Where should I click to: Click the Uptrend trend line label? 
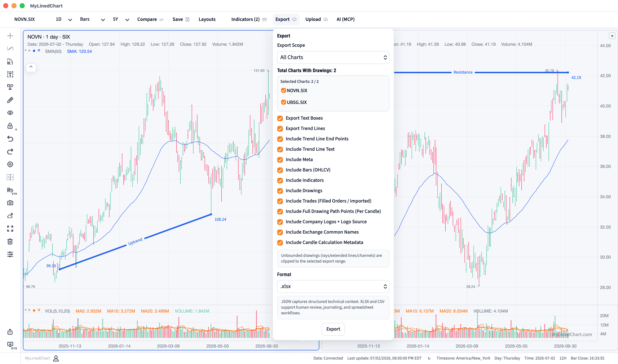(x=135, y=241)
